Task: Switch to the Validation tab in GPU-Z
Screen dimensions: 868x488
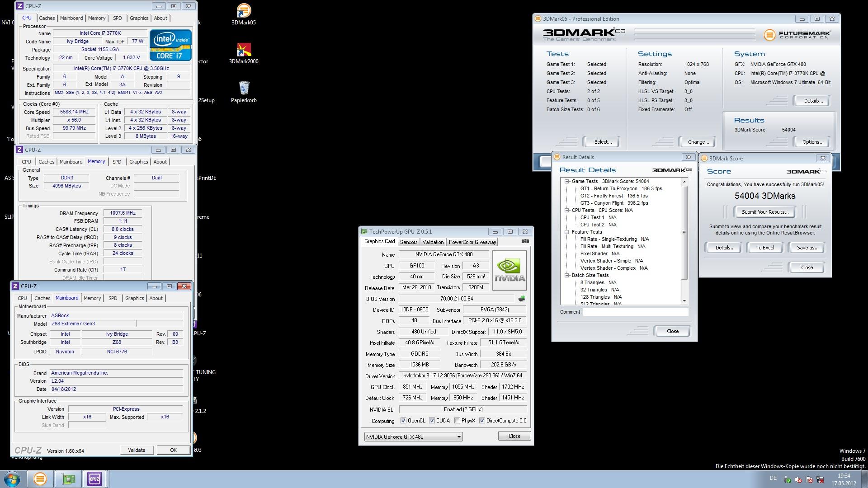Action: coord(433,242)
